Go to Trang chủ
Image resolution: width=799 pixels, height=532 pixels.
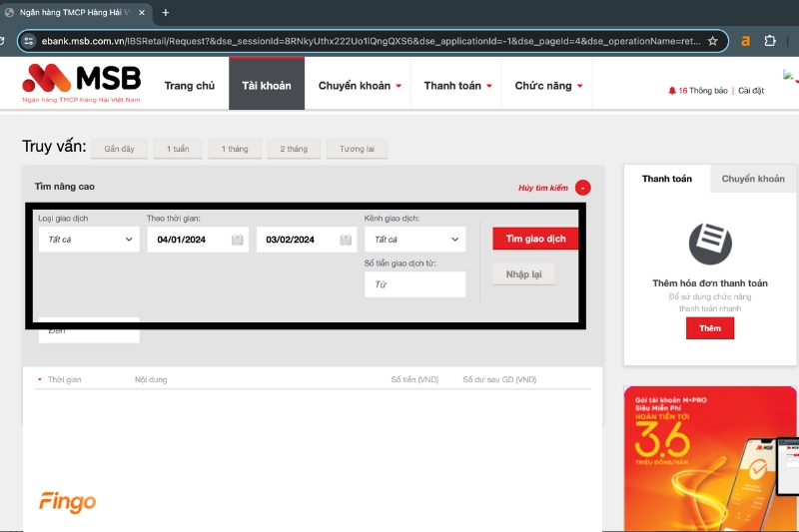click(x=189, y=86)
